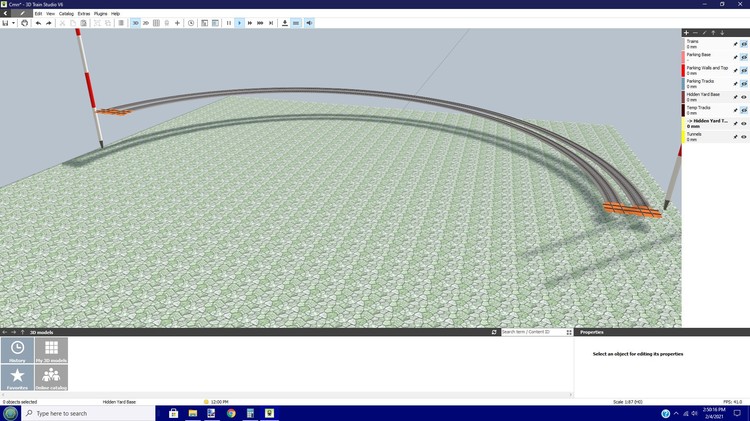750x421 pixels.
Task: Click the layer edit pencil icon
Action: (x=705, y=33)
